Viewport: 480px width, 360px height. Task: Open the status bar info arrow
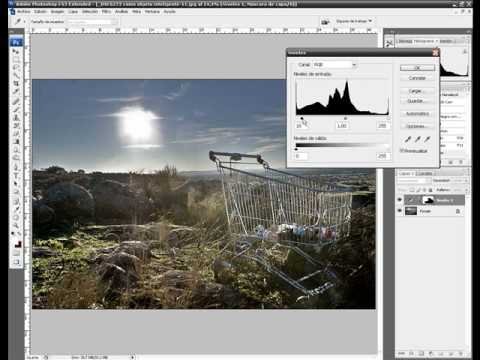(132, 357)
